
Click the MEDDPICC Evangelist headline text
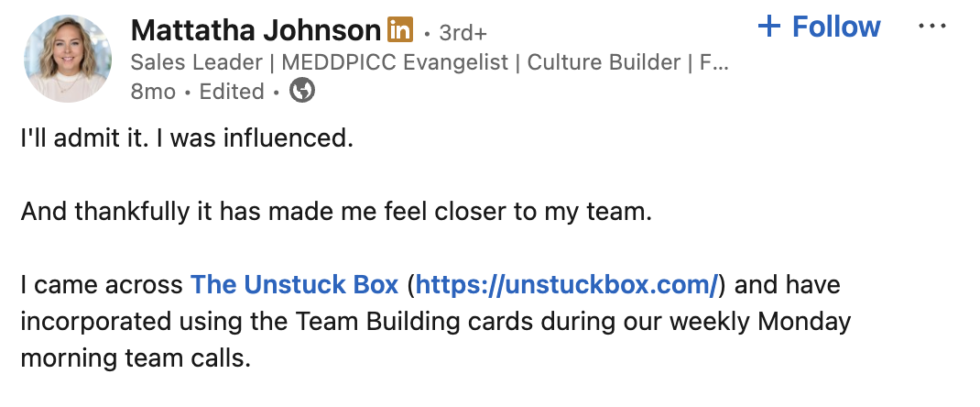coord(395,62)
